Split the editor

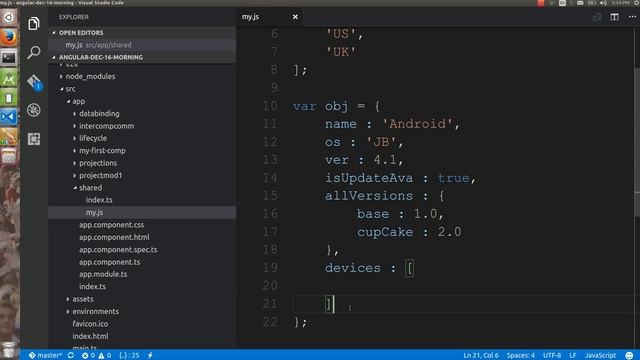click(x=614, y=17)
